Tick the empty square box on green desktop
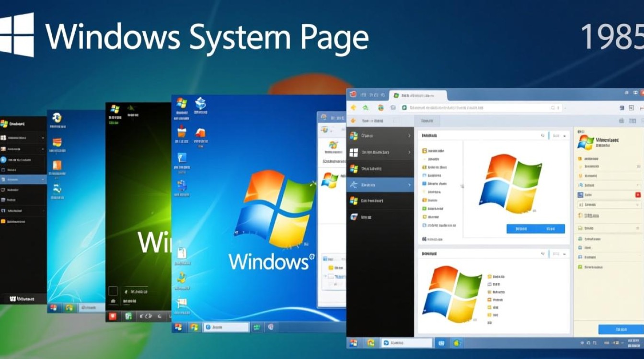 tap(113, 291)
